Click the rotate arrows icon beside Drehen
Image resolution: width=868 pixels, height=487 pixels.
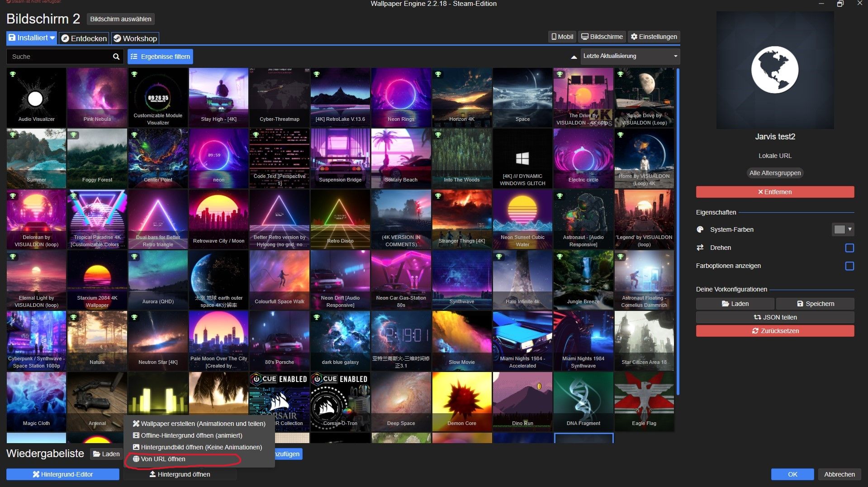700,248
